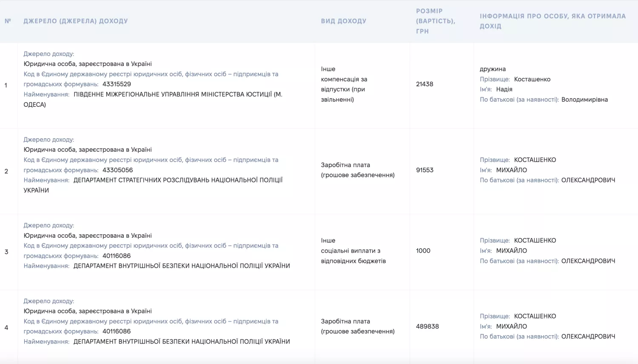Click the amount 489838 in row four
The image size is (638, 364).
tap(427, 327)
